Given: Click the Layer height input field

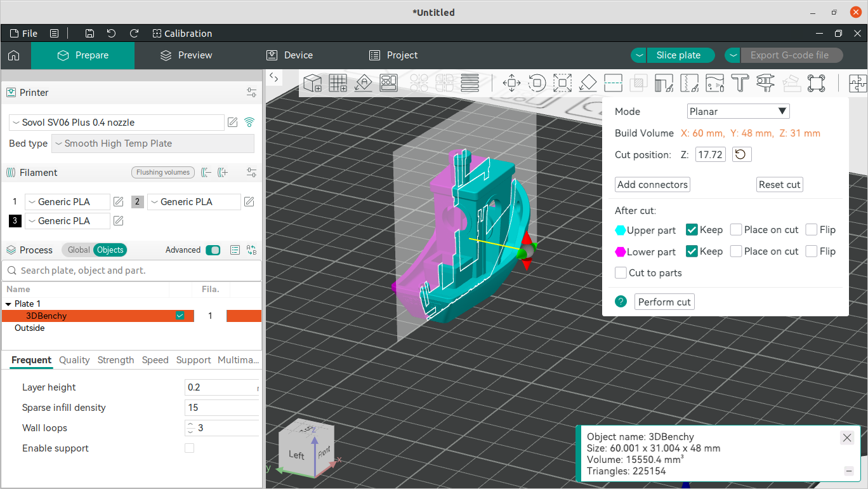Looking at the screenshot, I should pos(221,387).
